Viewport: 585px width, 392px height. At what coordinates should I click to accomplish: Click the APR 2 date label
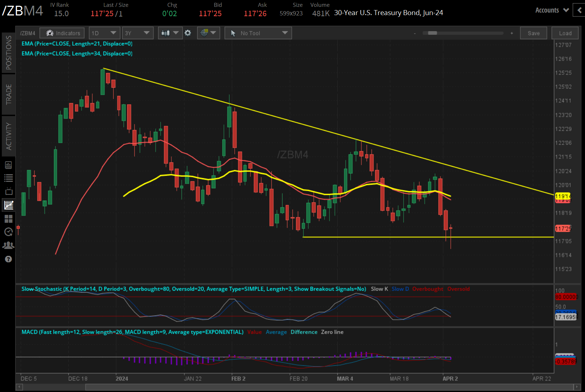(450, 379)
